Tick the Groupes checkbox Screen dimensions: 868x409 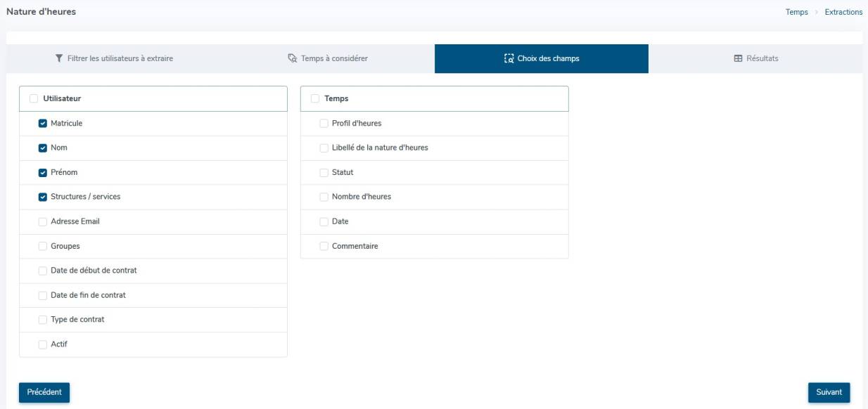coord(43,247)
